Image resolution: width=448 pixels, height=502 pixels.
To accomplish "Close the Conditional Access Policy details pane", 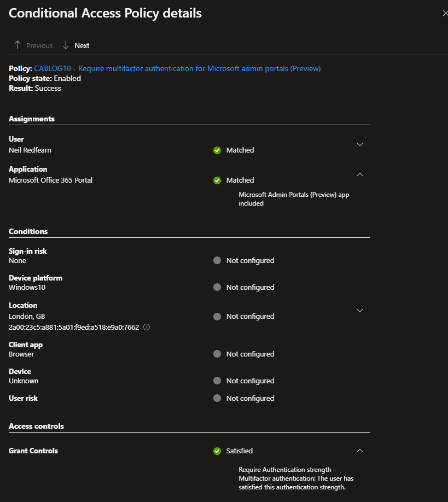I will 444,14.
